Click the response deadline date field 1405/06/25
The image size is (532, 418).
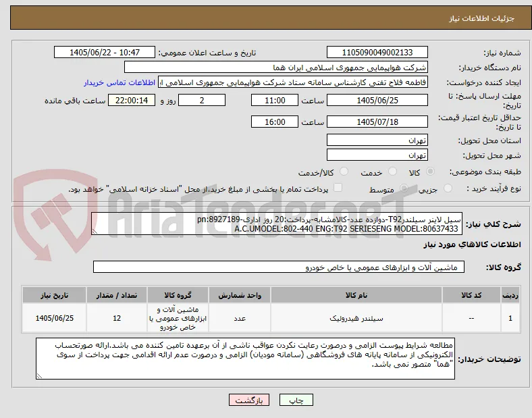(377, 101)
